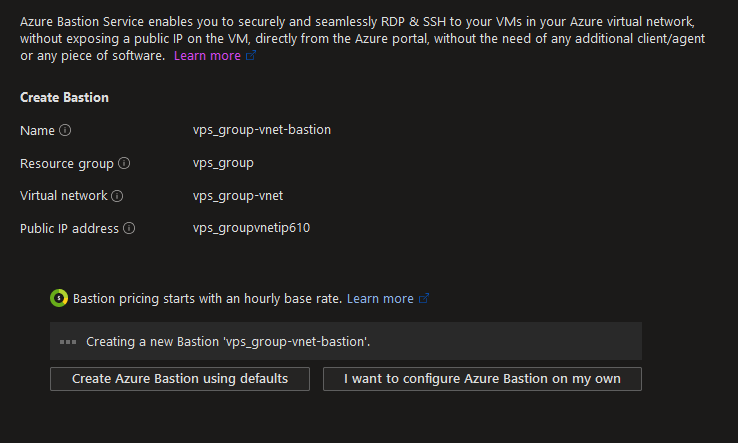738x443 pixels.
Task: Choose I want to configure Azure Bastion on my own
Action: tap(482, 379)
